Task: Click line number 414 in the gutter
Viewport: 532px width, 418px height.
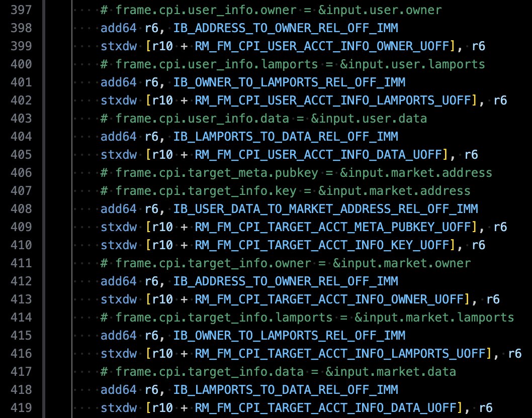Action: pyautogui.click(x=21, y=317)
